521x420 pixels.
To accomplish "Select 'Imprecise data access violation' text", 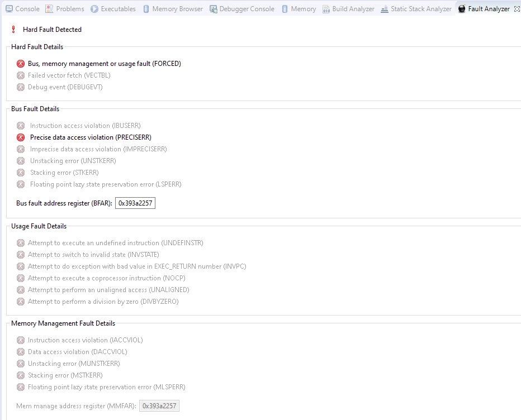I will pos(75,149).
